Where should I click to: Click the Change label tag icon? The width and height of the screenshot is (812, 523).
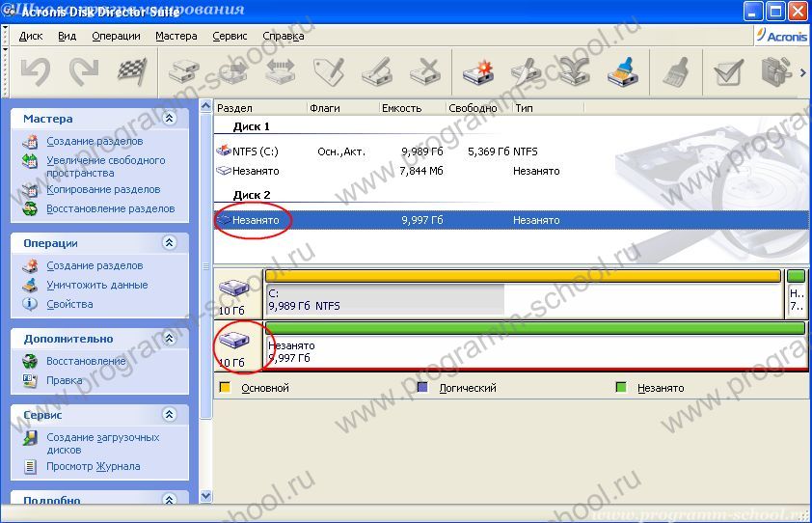[328, 71]
